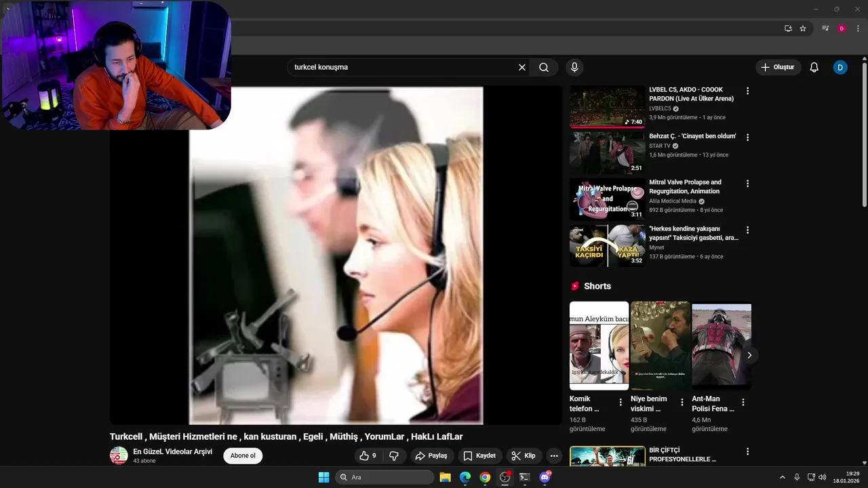
Task: Click the channel avatar under the video
Action: [x=119, y=455]
